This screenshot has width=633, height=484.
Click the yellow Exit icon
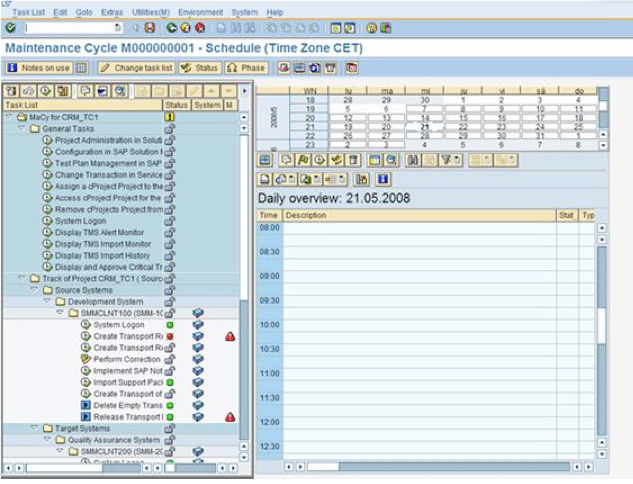186,28
